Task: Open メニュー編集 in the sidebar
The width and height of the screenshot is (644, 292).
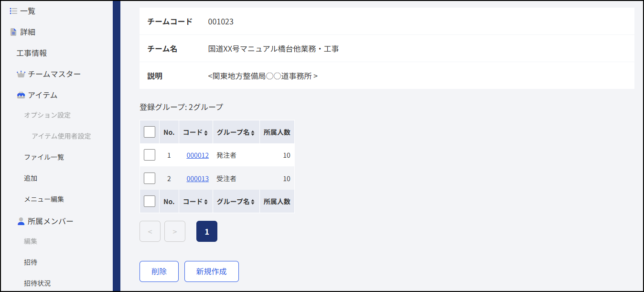Action: point(44,199)
